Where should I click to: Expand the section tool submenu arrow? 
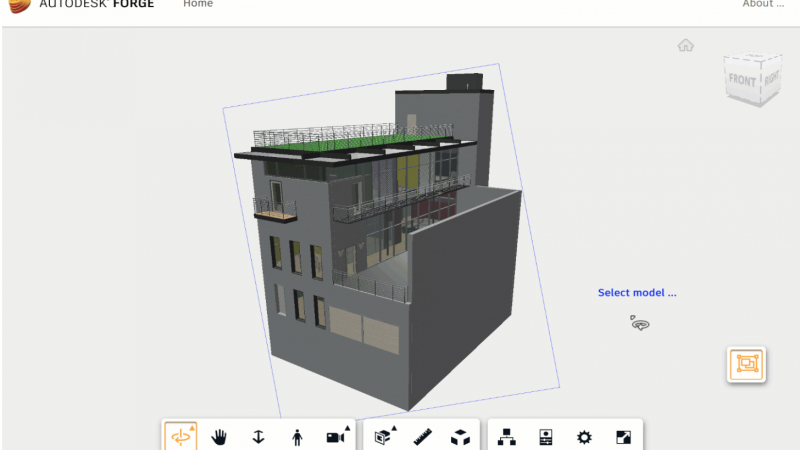pos(394,428)
